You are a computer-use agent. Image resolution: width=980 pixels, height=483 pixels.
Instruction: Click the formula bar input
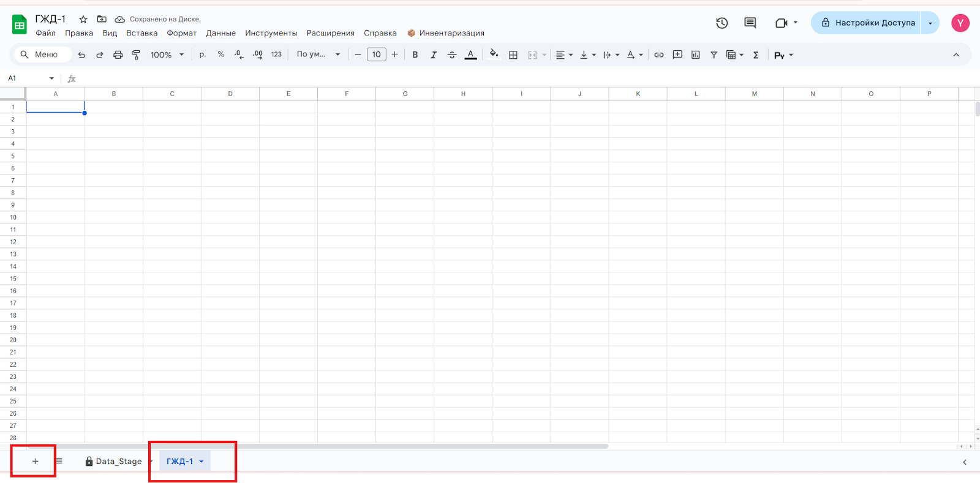coord(527,78)
